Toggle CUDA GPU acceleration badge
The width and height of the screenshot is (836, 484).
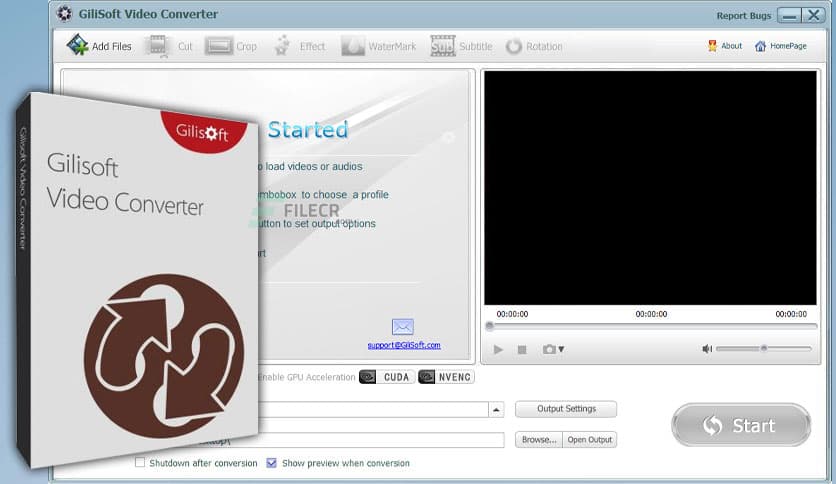pyautogui.click(x=387, y=377)
